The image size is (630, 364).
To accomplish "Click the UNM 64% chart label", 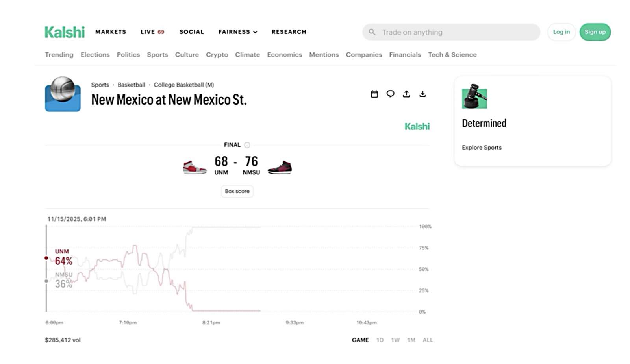I will pyautogui.click(x=63, y=257).
